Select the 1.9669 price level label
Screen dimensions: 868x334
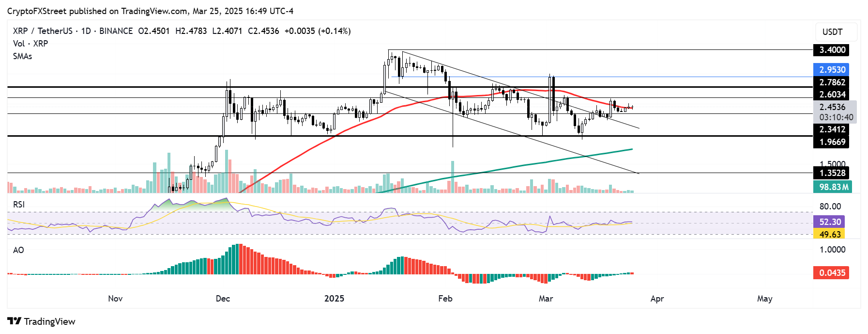coord(831,142)
